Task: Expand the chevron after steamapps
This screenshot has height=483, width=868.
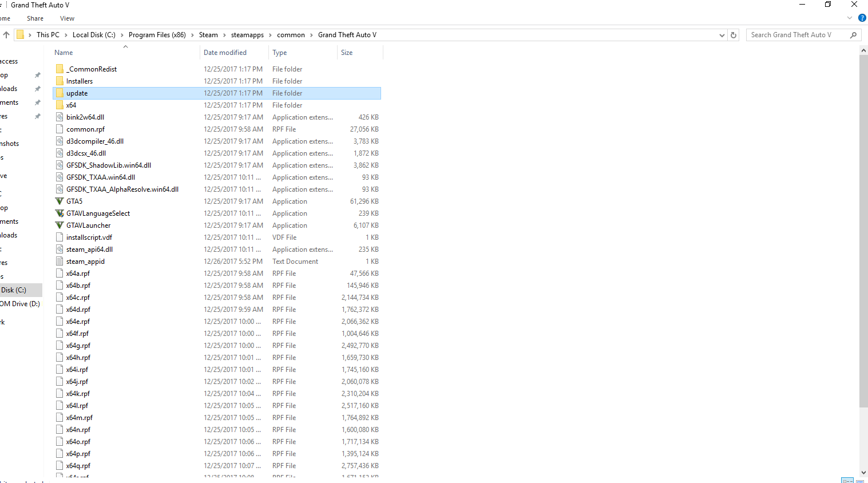Action: tap(270, 35)
